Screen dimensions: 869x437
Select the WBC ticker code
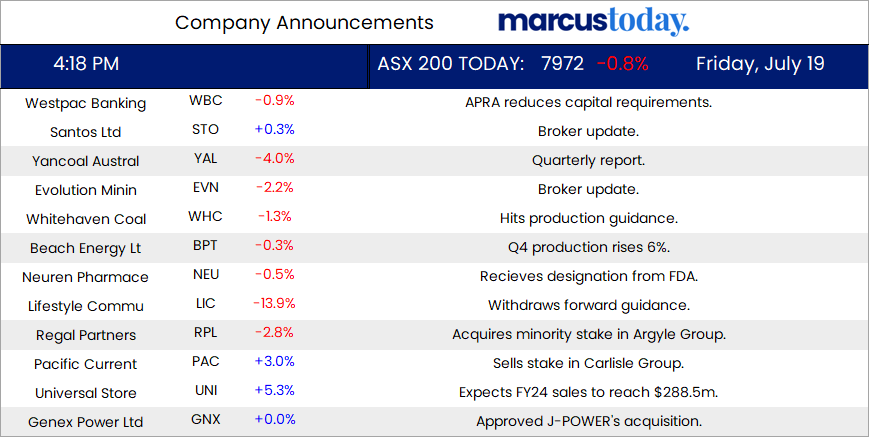click(x=205, y=101)
